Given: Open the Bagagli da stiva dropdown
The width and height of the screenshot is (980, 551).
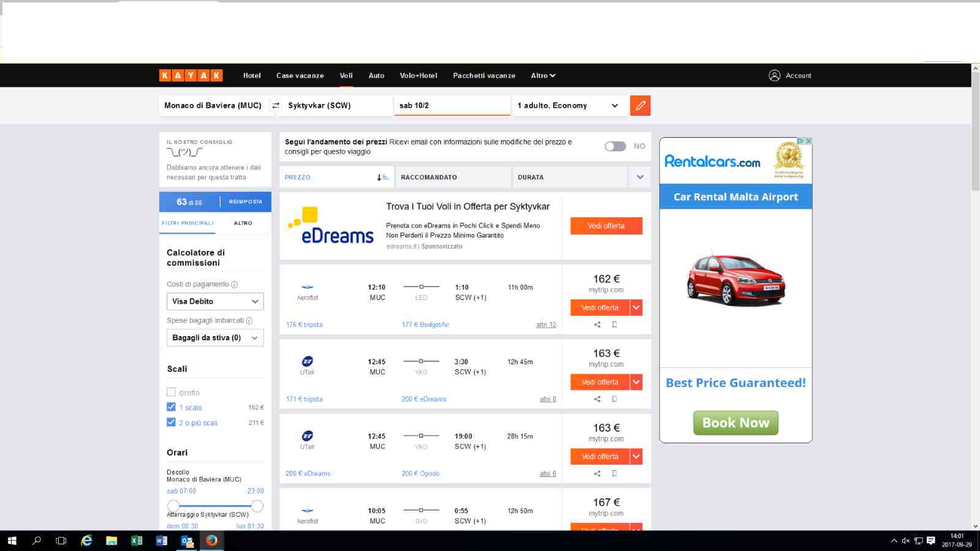Looking at the screenshot, I should 215,338.
